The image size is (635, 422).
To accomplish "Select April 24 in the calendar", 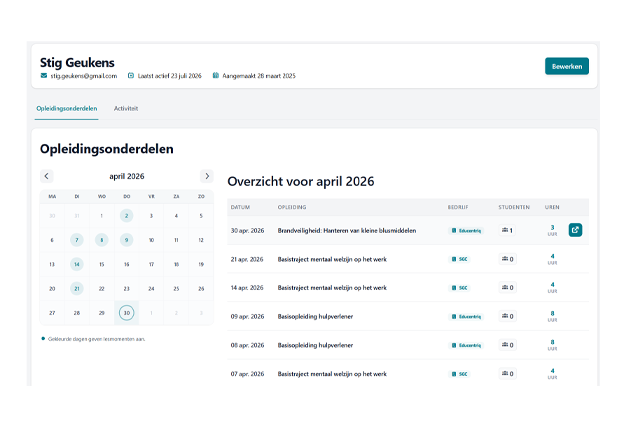I will 151,289.
